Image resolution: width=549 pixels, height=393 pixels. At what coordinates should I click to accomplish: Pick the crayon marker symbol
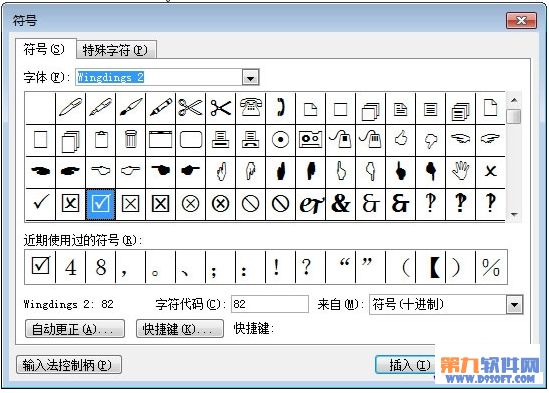pos(161,107)
